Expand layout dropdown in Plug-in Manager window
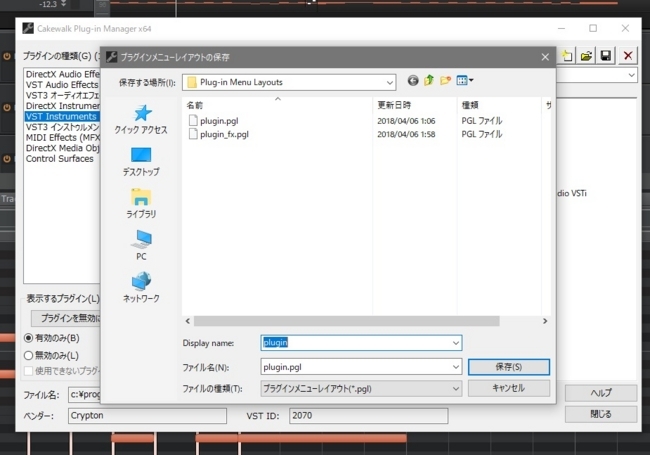This screenshot has height=455, width=650. coord(631,75)
